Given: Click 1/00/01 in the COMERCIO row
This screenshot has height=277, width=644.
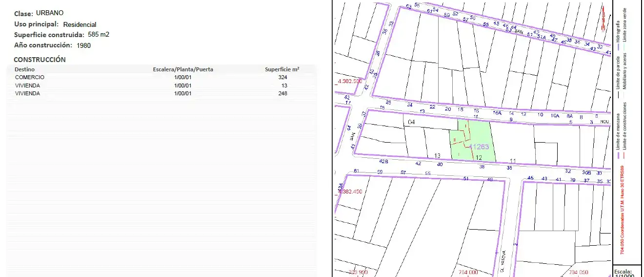Looking at the screenshot, I should coord(183,77).
